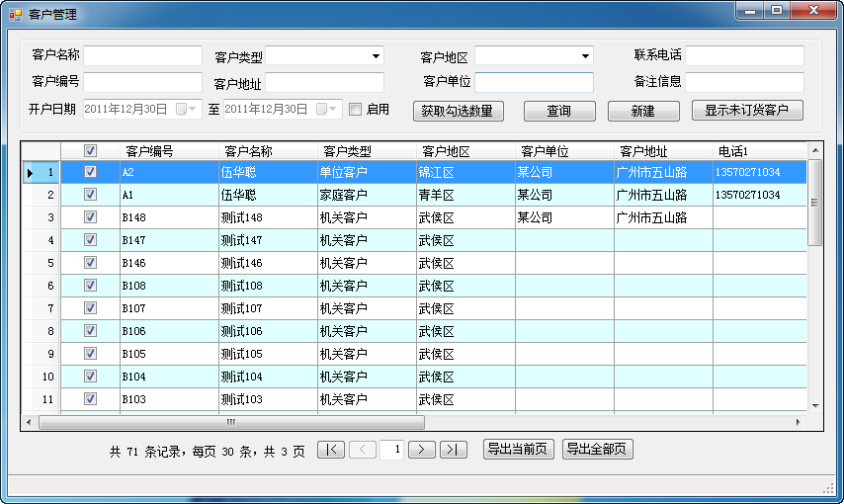Open calendar for start 开户日期
The height and width of the screenshot is (504, 844).
tap(188, 110)
